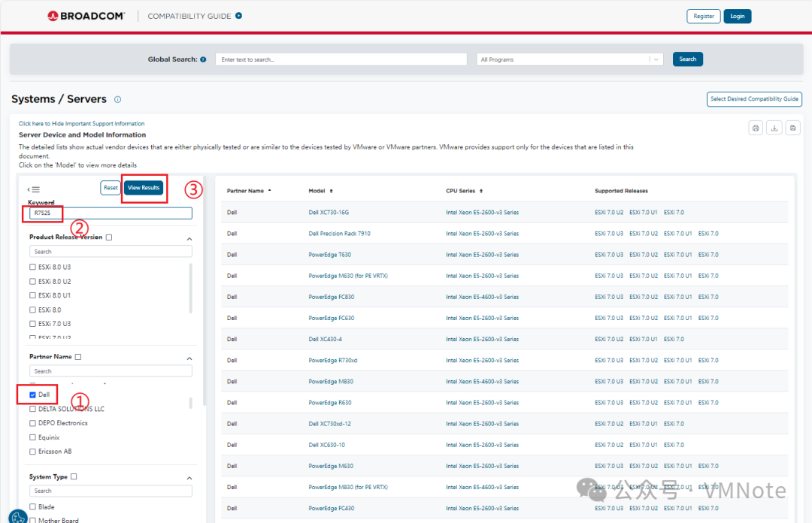Open Dell XC630-10 model details
The width and height of the screenshot is (812, 523).
(327, 446)
